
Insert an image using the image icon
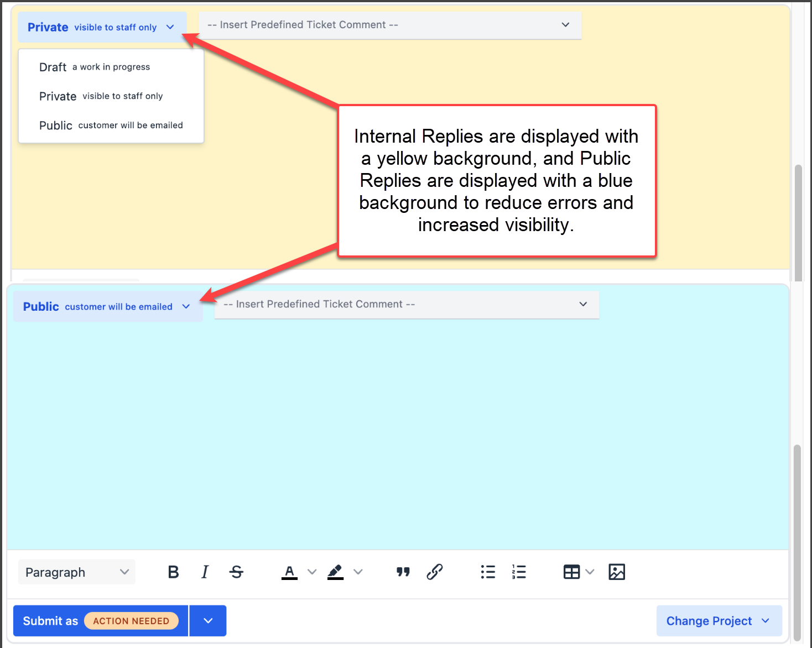617,572
